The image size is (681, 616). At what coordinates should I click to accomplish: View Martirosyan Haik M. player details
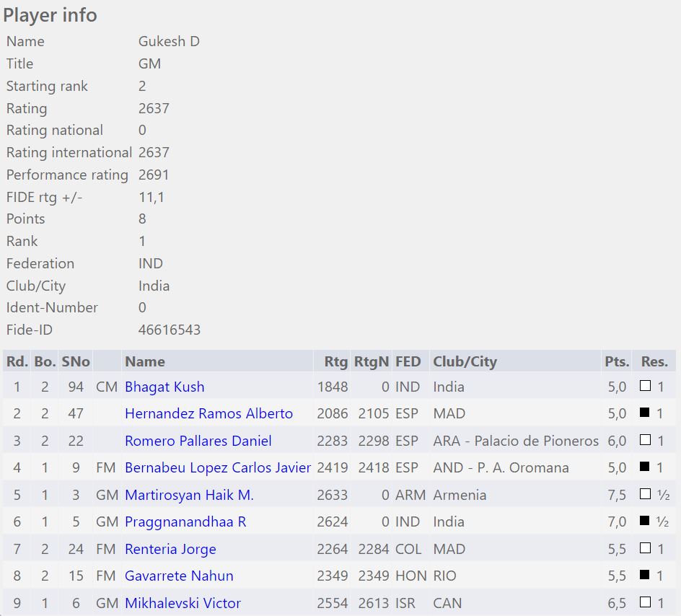tap(189, 495)
